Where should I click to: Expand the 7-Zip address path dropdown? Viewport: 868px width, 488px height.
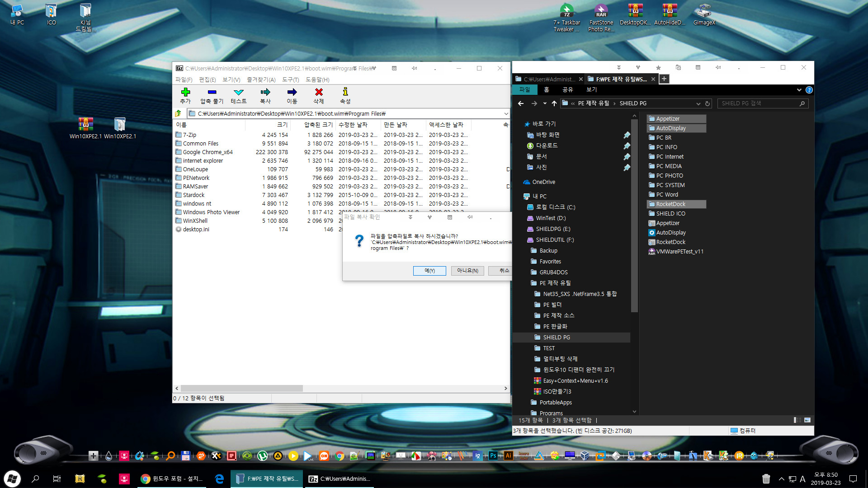click(506, 113)
